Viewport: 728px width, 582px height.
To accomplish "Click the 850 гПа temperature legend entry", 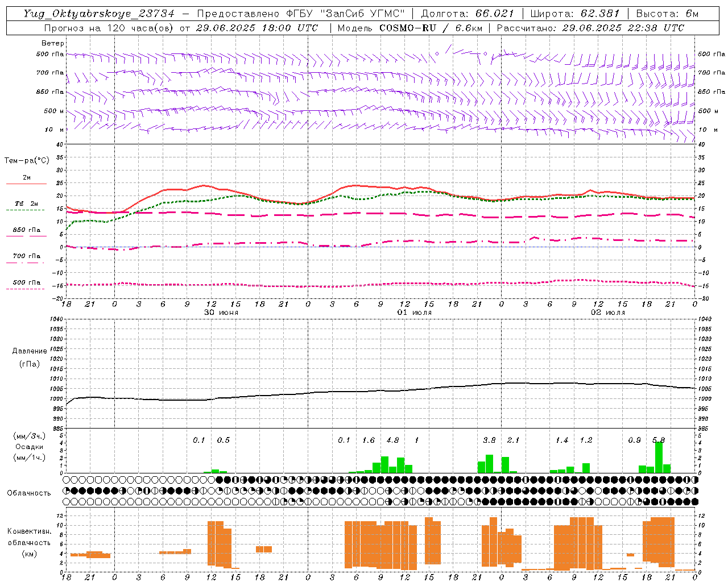I will [27, 230].
